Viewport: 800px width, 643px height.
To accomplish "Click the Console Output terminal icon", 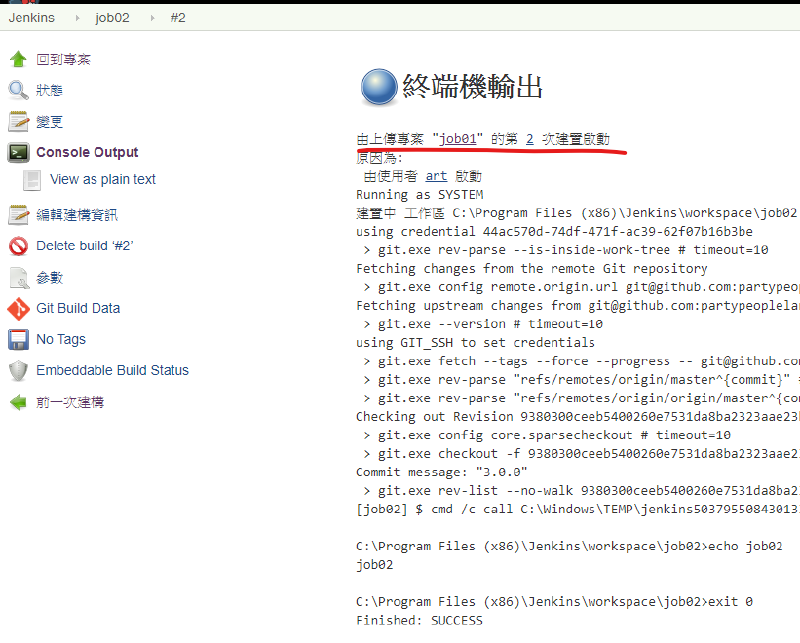I will (x=18, y=153).
